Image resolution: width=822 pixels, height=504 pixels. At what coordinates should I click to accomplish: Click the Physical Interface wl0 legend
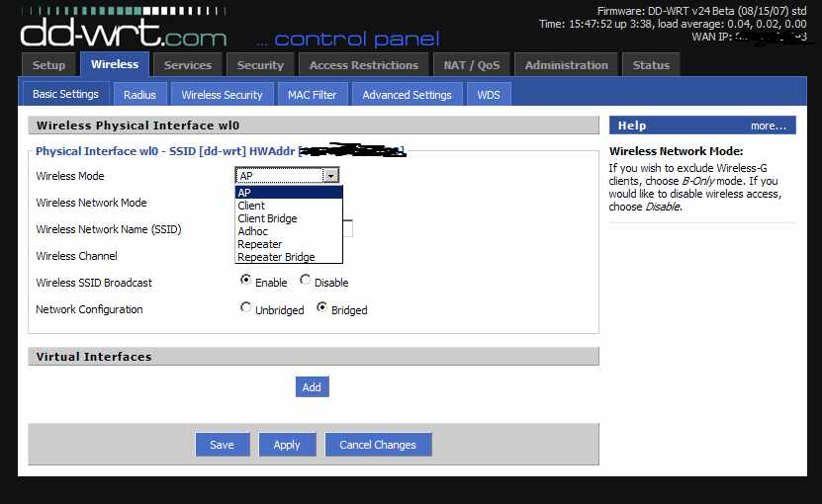coord(221,151)
